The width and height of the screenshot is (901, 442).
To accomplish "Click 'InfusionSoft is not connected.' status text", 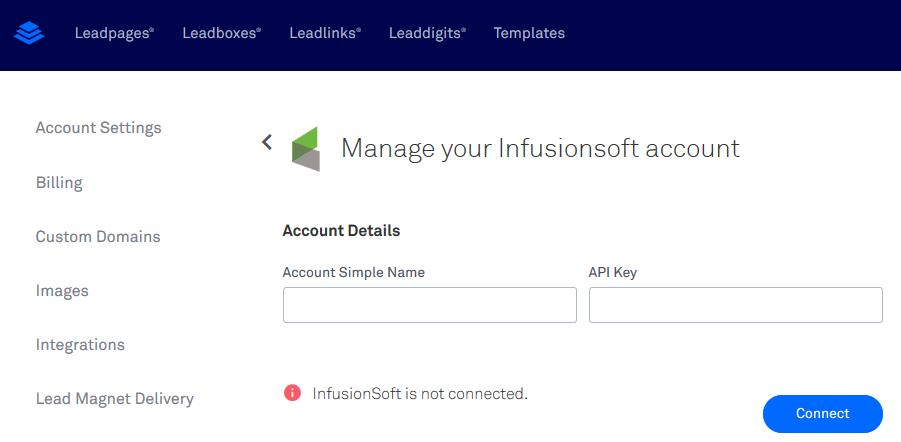I will point(420,394).
